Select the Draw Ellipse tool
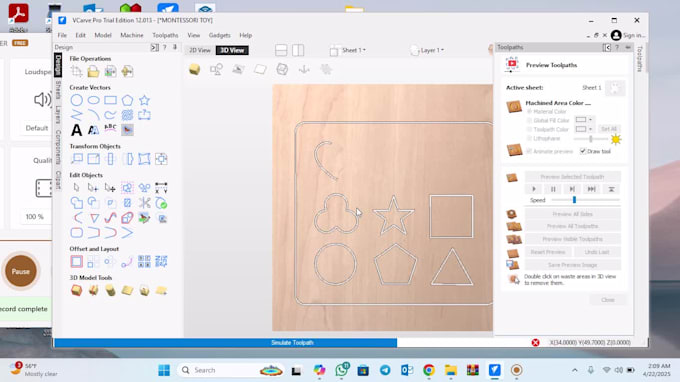 (94, 100)
